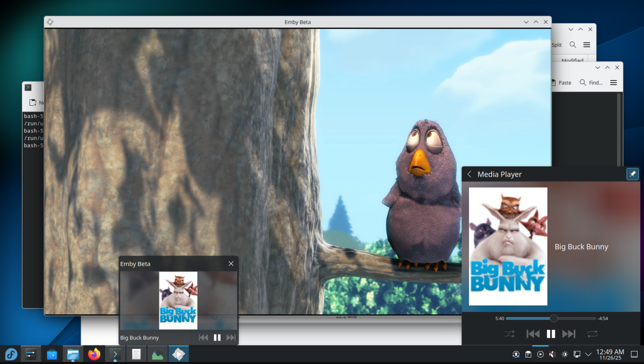Click the Emby Beta window menu icon
The width and height of the screenshot is (644, 364).
50,22
